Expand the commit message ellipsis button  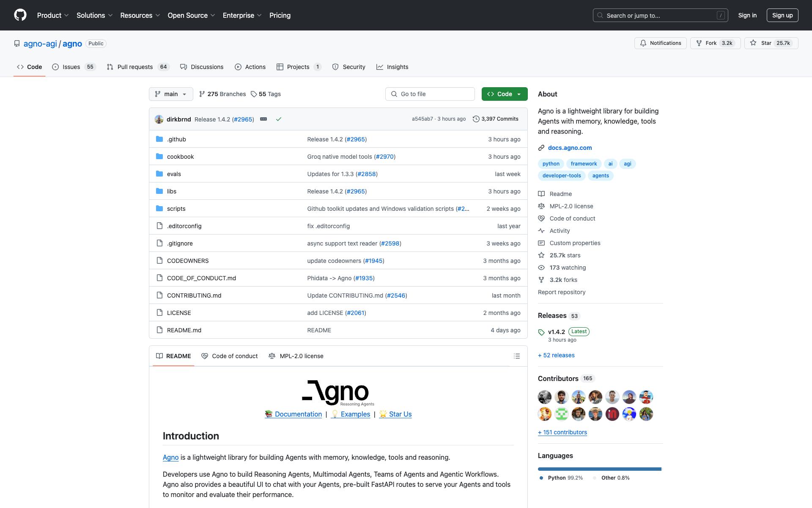point(263,119)
